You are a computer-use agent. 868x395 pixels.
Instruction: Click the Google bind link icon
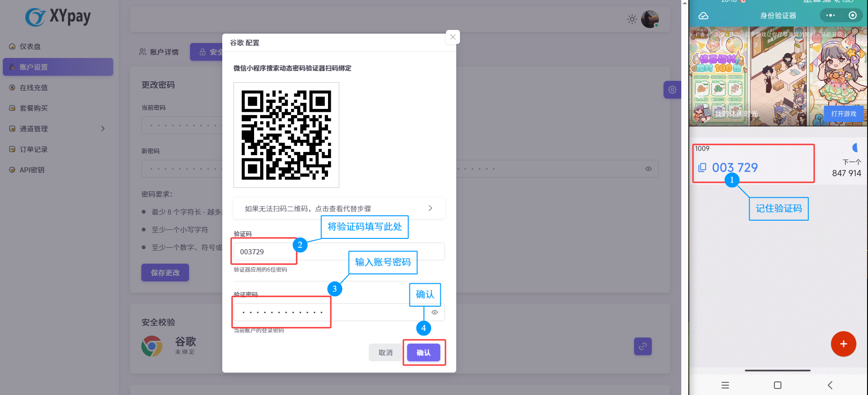point(642,346)
